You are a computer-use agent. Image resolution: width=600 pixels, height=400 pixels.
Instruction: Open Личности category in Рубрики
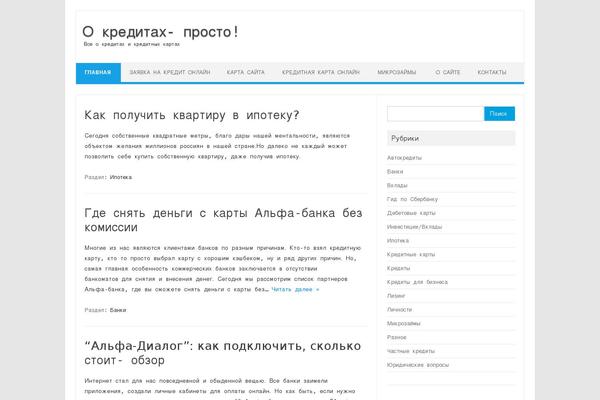[399, 309]
